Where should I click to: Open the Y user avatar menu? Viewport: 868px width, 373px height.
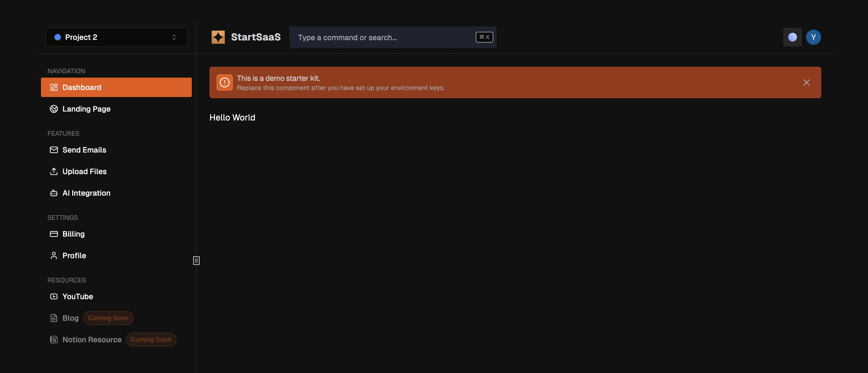813,37
